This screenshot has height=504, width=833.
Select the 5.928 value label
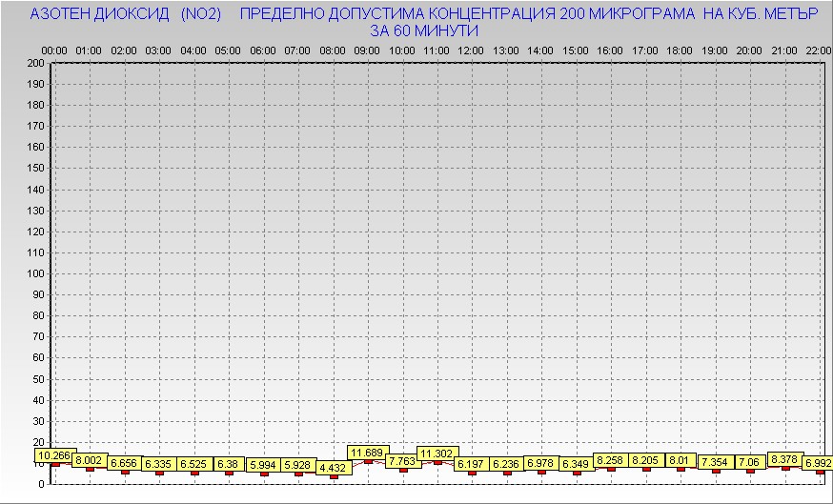[x=298, y=465]
